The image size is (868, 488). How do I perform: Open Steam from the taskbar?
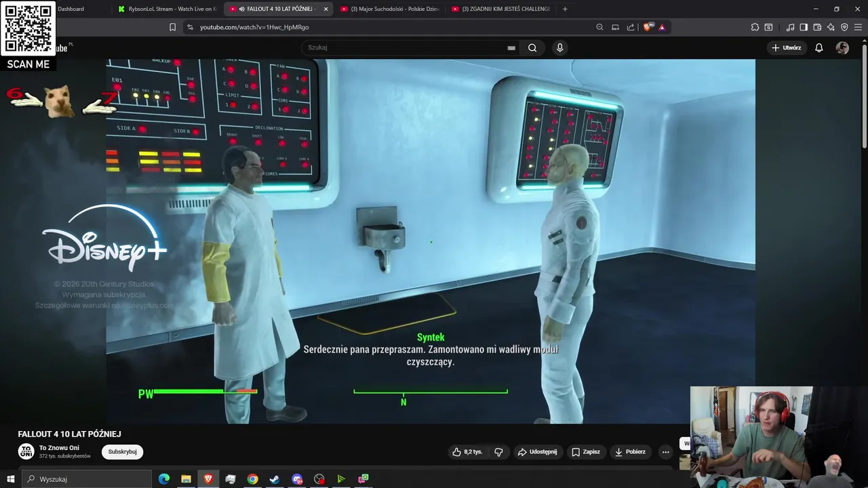[x=275, y=479]
